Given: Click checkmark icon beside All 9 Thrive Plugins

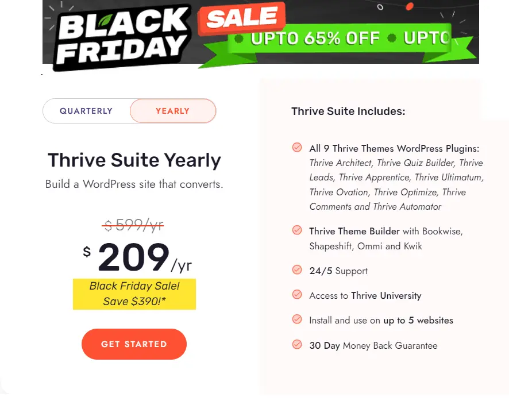Looking at the screenshot, I should pyautogui.click(x=297, y=148).
